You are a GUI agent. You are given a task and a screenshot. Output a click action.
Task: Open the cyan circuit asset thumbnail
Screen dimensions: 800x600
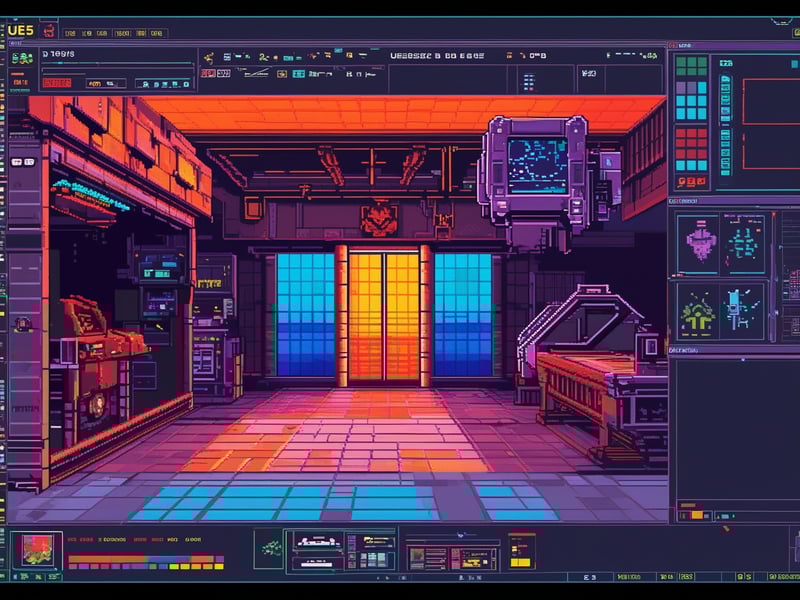point(743,244)
